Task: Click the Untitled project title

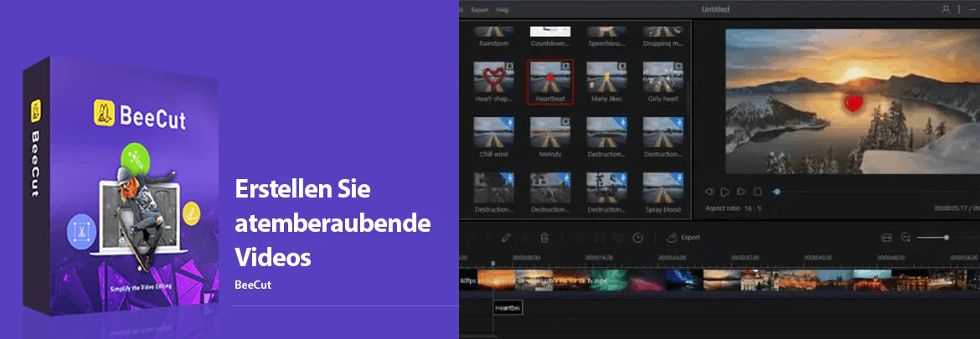Action: click(x=715, y=9)
